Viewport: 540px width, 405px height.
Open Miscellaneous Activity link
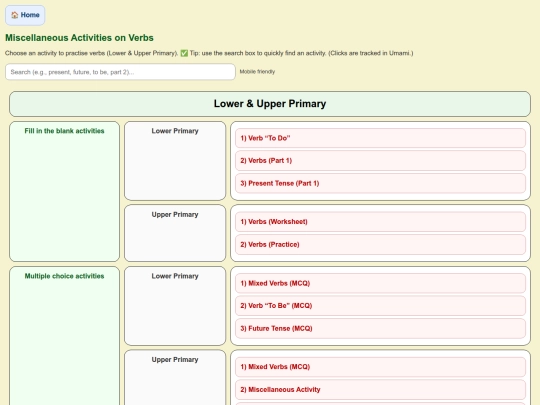[380, 390]
